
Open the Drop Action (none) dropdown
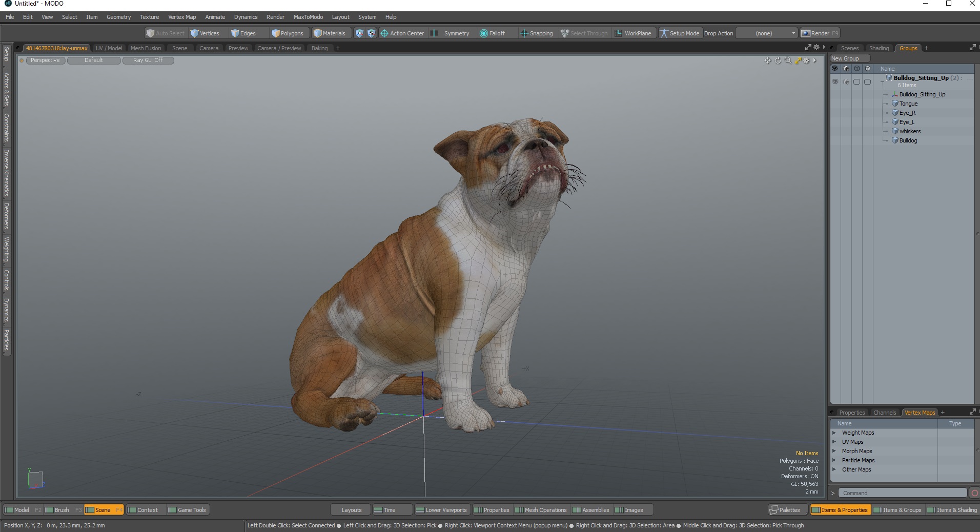767,33
